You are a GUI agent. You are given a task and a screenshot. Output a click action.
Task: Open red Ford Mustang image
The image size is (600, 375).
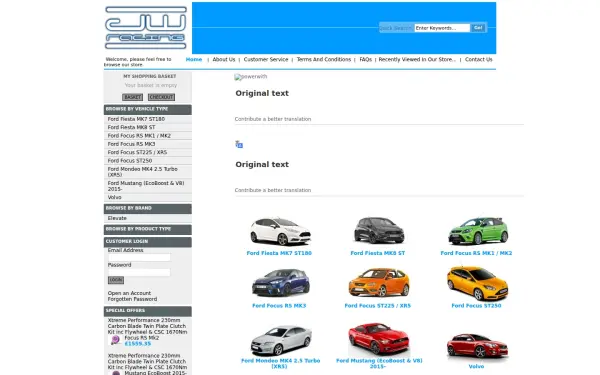tap(378, 339)
